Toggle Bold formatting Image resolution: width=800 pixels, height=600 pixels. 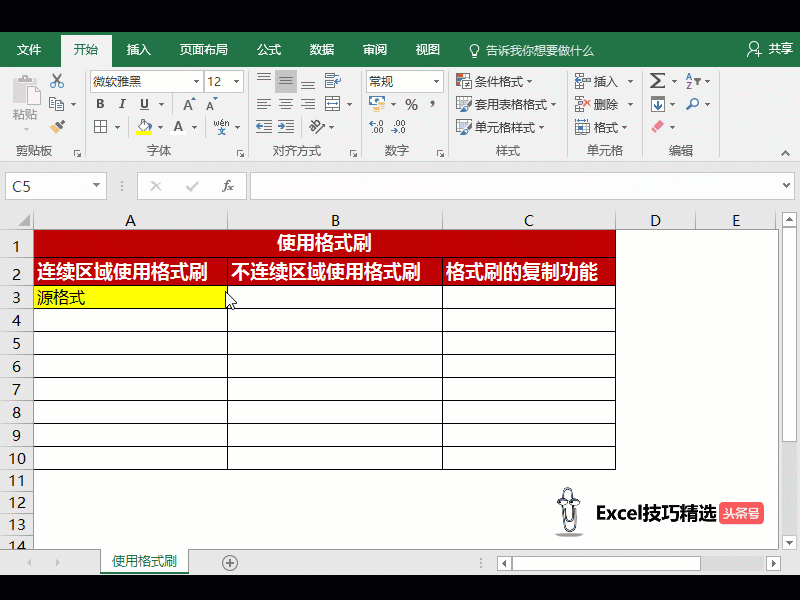(x=100, y=104)
